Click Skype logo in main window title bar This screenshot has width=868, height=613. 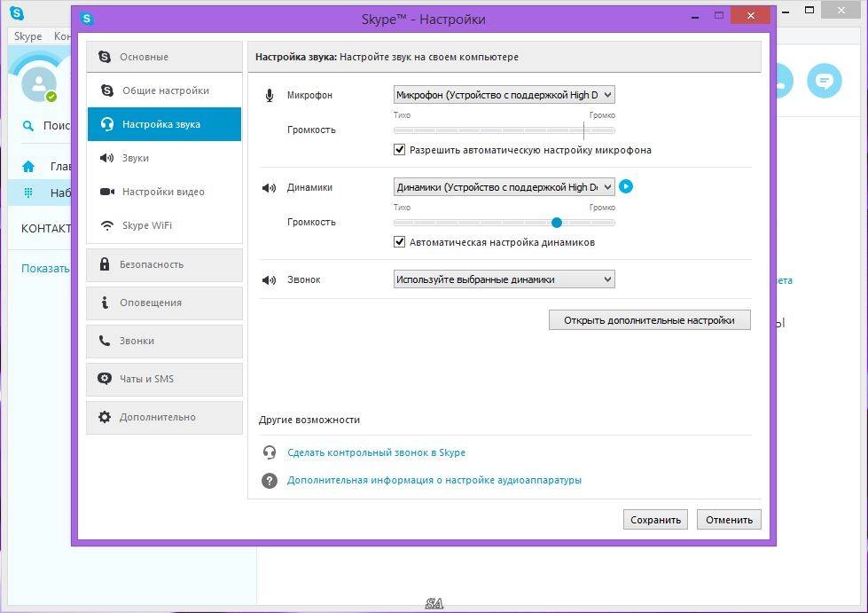point(17,12)
